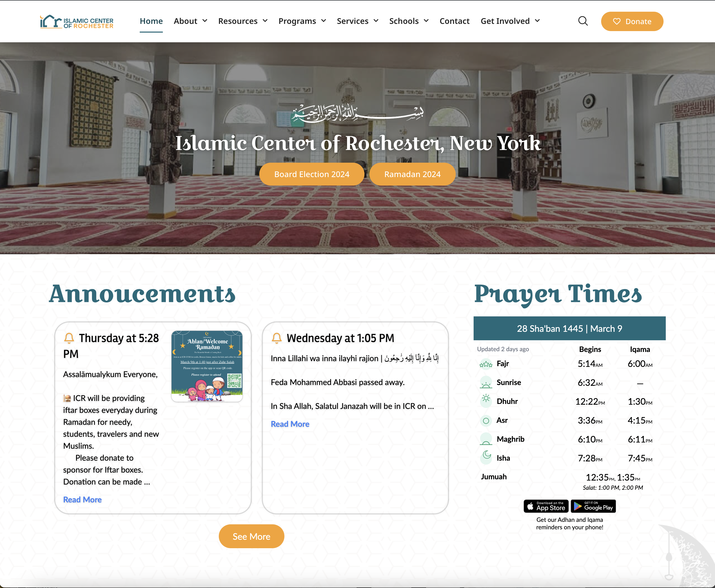Click the Islamic Center of Rochester logo

pos(77,22)
